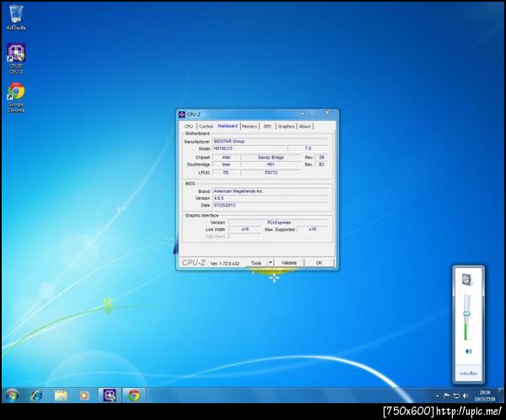Open the Graphics tab in CPU-Z
The width and height of the screenshot is (506, 420).
point(286,127)
